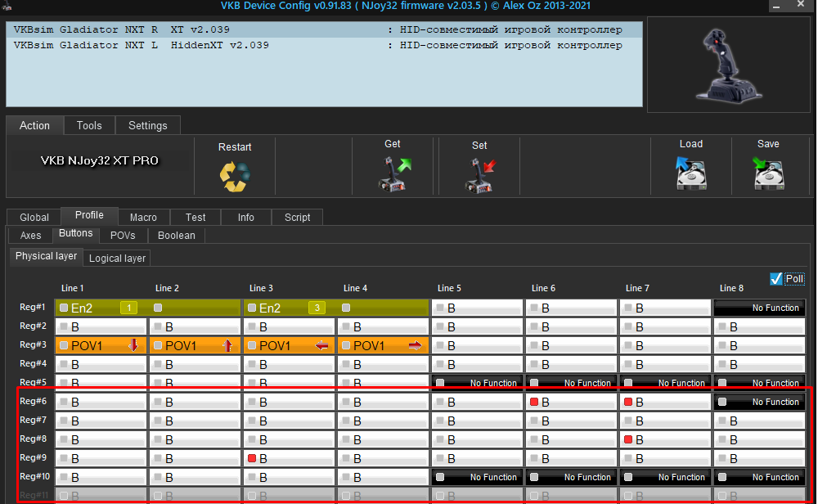Select VKBsim Gladiator NXT L device row

pos(324,45)
